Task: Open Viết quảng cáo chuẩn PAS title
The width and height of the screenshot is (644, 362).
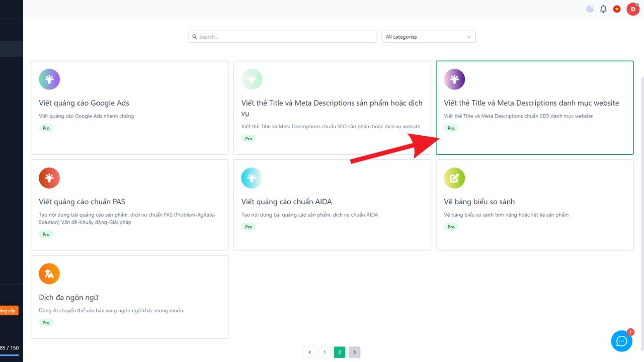Action: (x=82, y=202)
